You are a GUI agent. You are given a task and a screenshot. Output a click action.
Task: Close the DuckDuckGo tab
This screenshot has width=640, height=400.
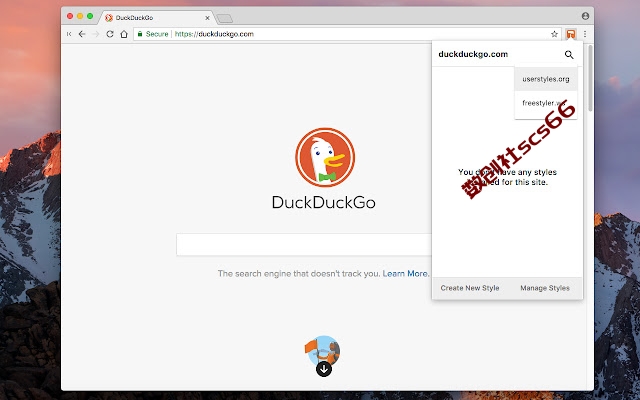(x=207, y=18)
